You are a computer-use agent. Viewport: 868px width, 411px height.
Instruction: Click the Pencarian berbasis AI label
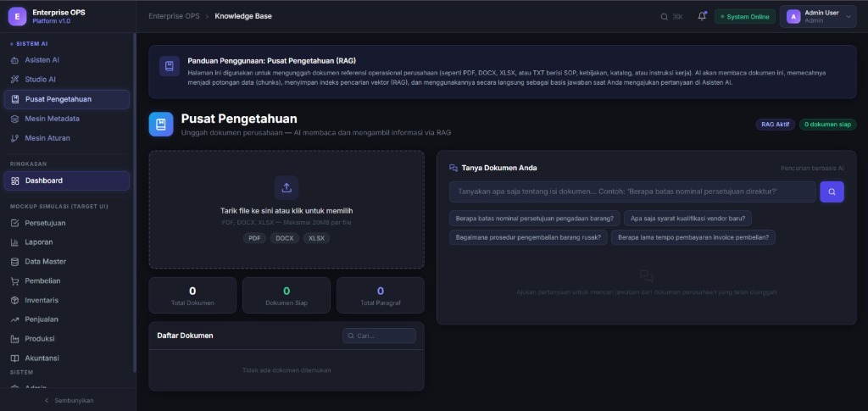812,168
